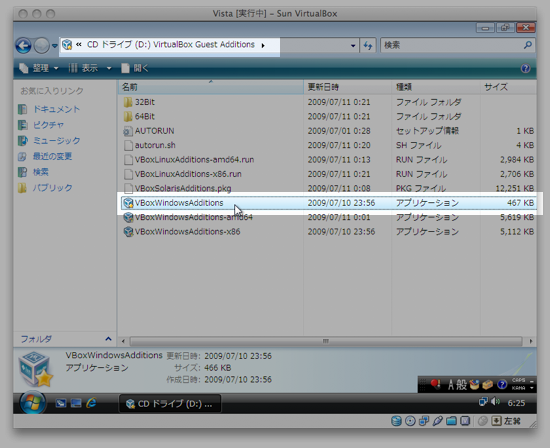The width and height of the screenshot is (550, 448).
Task: Open the address bar history dropdown
Action: coord(353,46)
